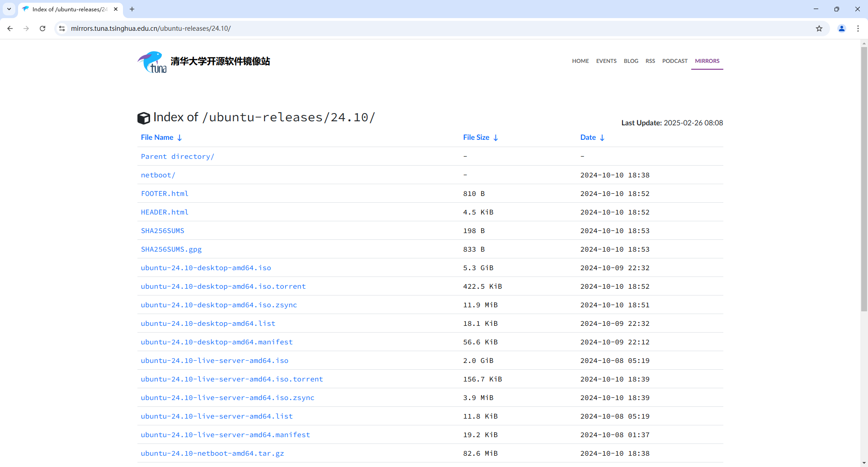Click the date 2024-10-09 22:12
The width and height of the screenshot is (868, 467).
(615, 342)
